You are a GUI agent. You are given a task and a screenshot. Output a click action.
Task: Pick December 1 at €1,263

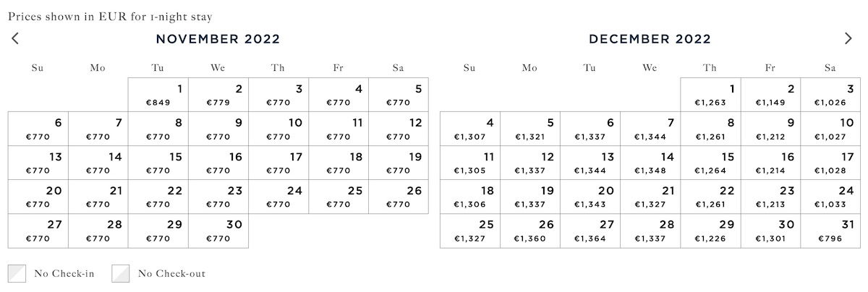coord(711,95)
